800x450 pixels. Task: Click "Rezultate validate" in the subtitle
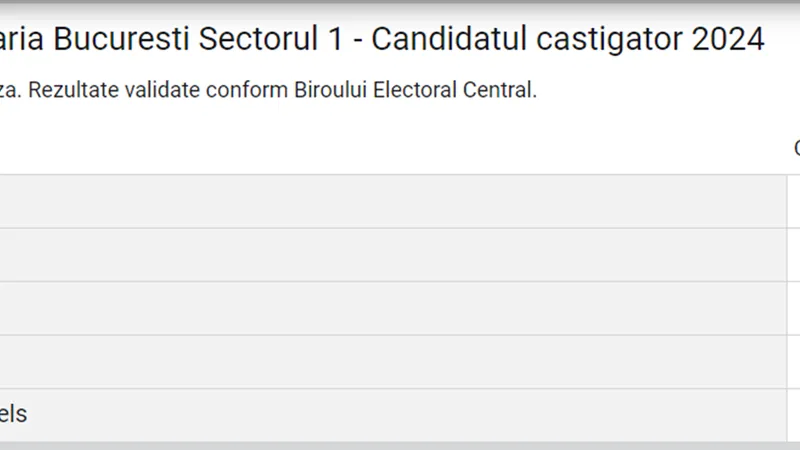point(114,90)
